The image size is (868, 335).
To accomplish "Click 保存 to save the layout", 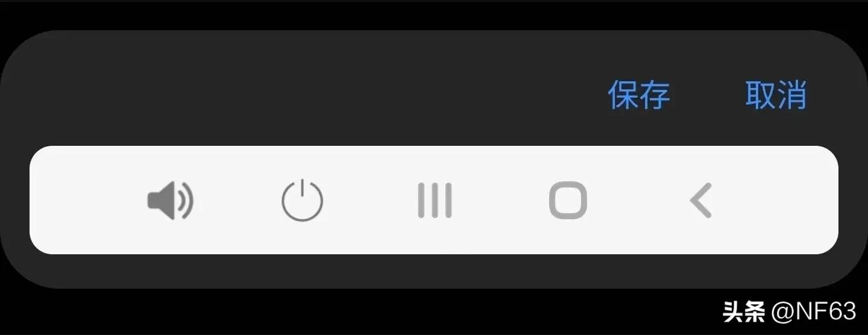I will 639,95.
